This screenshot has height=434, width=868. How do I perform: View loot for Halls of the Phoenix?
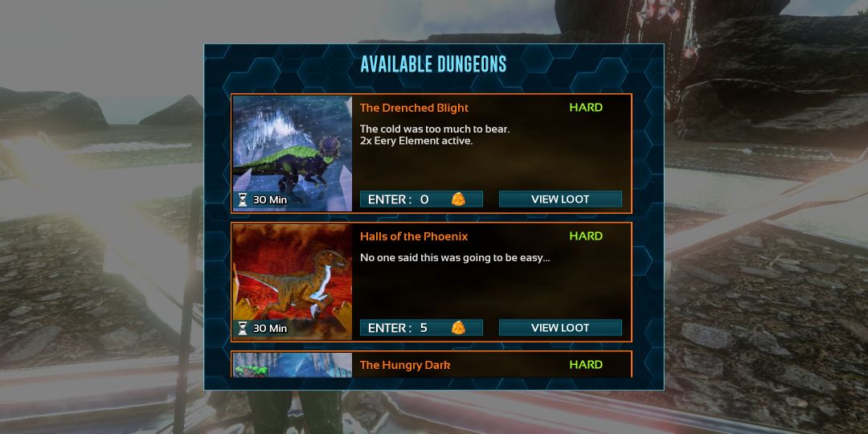(560, 328)
